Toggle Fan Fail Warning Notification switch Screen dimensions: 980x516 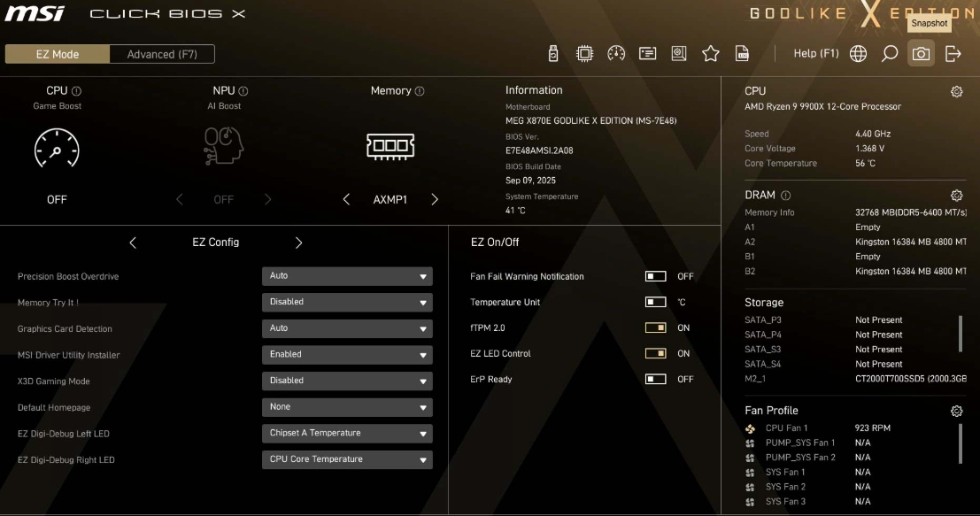[656, 276]
